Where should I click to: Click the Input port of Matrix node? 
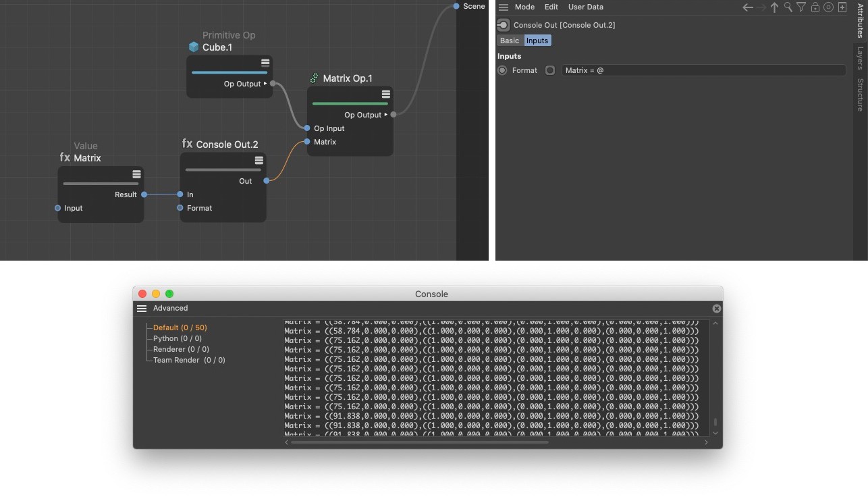click(57, 208)
